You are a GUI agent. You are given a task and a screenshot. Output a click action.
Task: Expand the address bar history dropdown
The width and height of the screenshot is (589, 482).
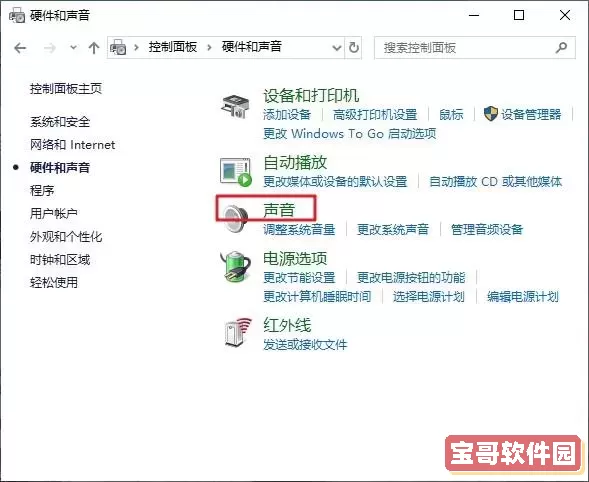tap(337, 48)
